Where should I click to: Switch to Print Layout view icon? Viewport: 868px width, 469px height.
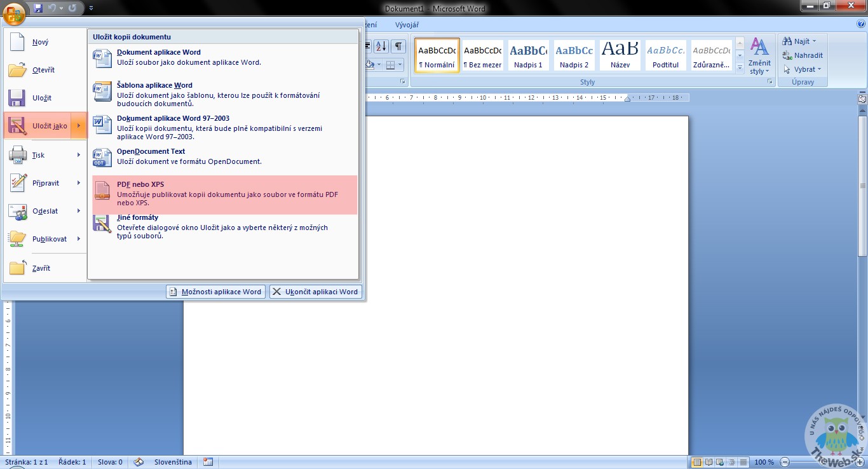pyautogui.click(x=697, y=462)
